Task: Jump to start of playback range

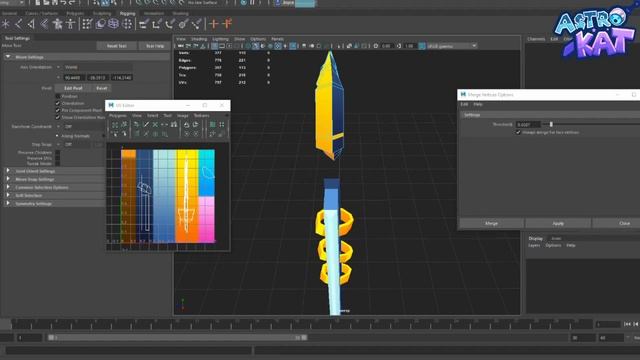Action: tap(627, 324)
